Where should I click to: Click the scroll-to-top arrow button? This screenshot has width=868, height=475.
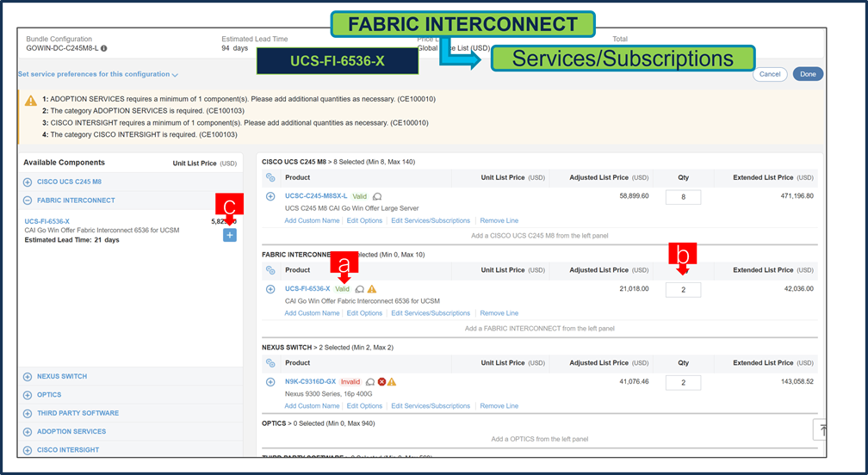coord(822,430)
